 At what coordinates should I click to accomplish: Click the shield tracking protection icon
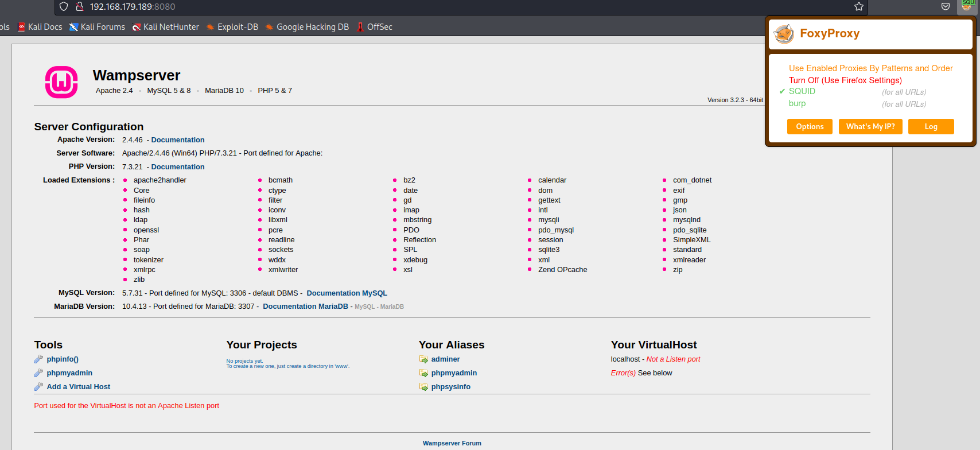click(64, 6)
